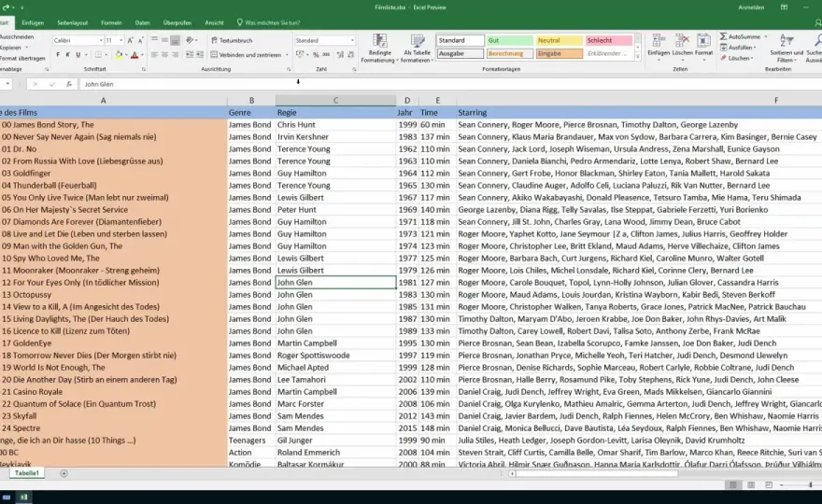Open the Daten tab

(x=143, y=22)
